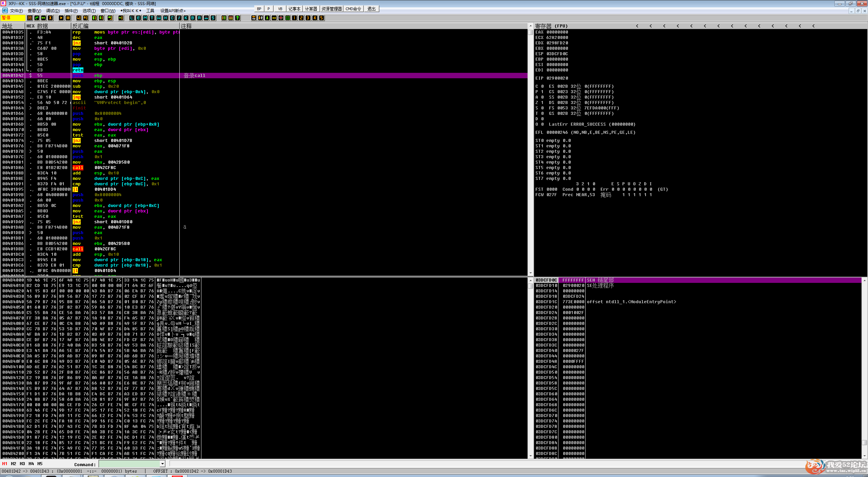
Task: Click the Close program X toolbar icon
Action: click(50, 18)
